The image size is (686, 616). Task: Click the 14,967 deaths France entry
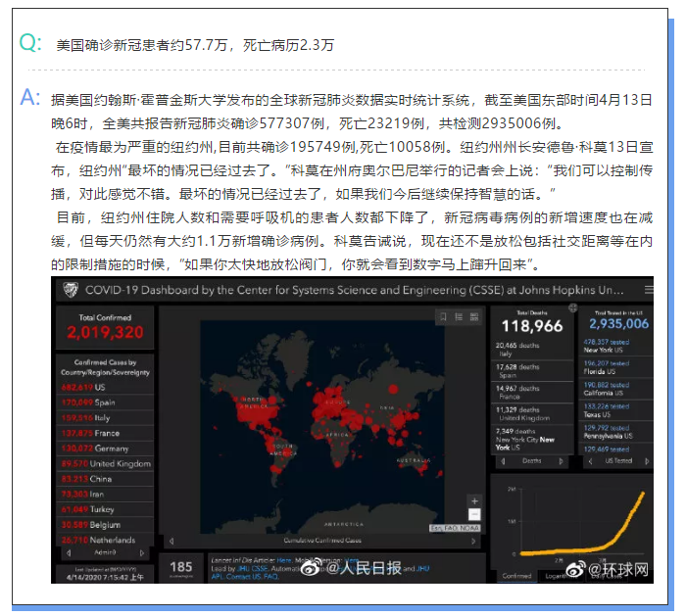[x=532, y=392]
